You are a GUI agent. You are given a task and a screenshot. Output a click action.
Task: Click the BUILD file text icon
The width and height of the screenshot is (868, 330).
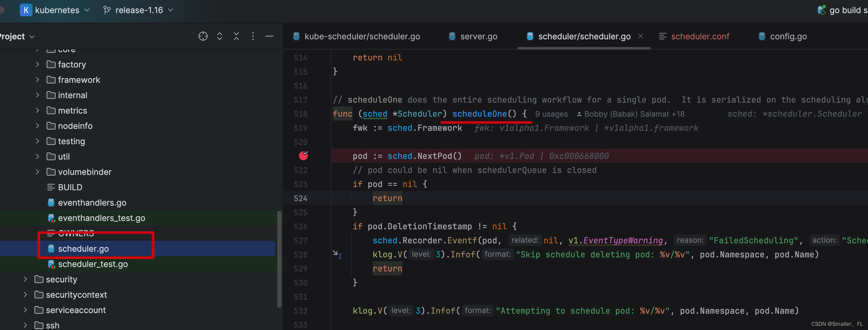pos(51,187)
